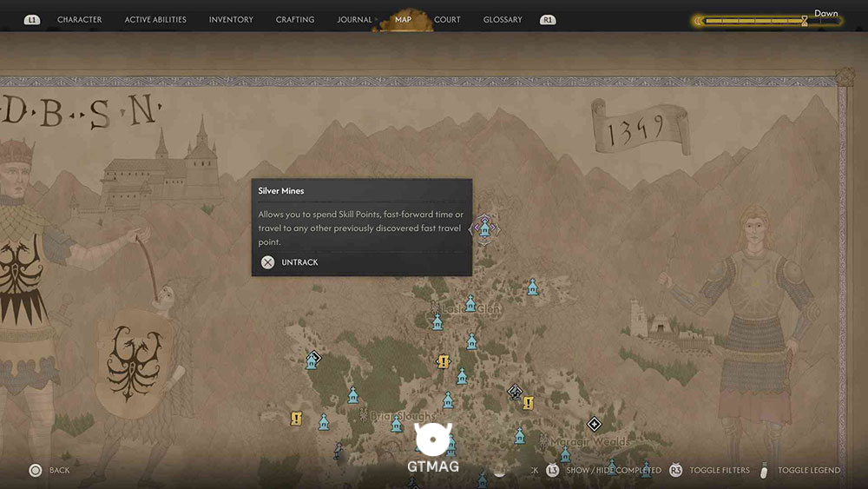Select the Map tab
The width and height of the screenshot is (868, 489).
pyautogui.click(x=403, y=19)
